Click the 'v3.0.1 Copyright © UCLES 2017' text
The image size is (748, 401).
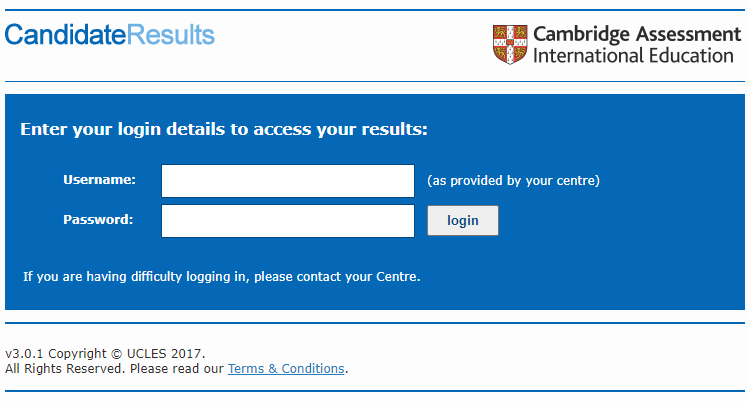click(x=105, y=354)
